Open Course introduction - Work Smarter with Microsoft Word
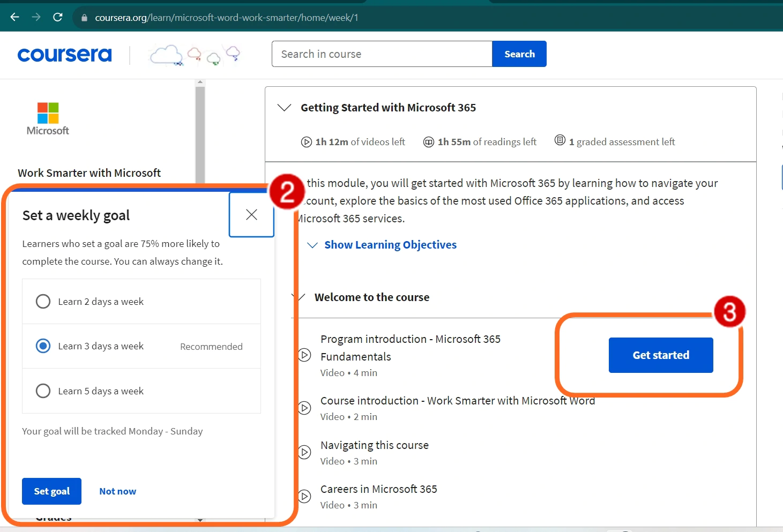Viewport: 783px width, 532px height. click(458, 401)
